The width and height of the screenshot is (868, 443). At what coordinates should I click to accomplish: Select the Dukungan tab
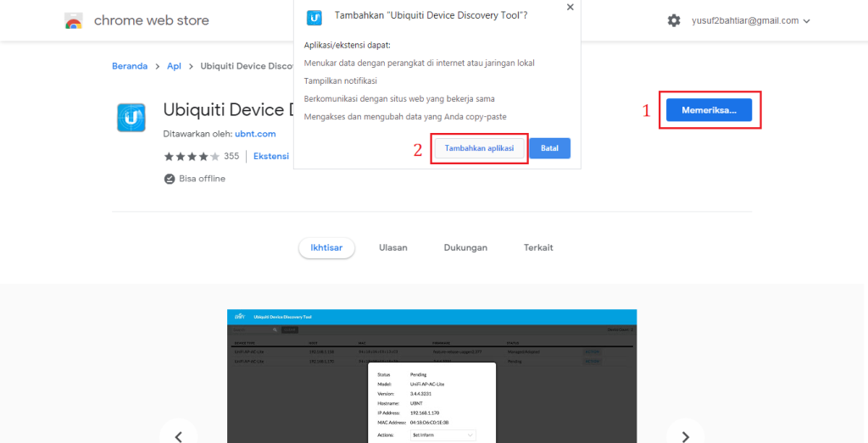[465, 247]
